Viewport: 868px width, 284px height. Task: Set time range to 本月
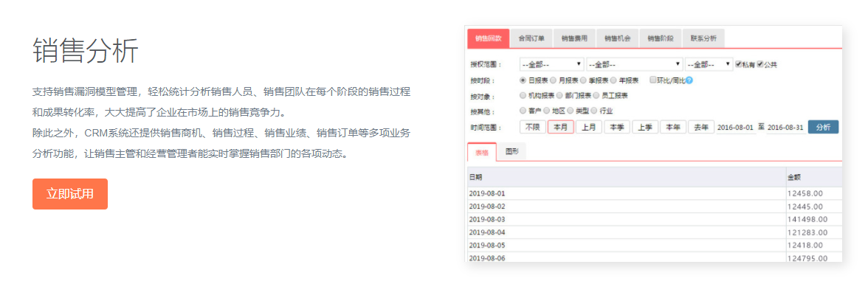click(x=561, y=127)
